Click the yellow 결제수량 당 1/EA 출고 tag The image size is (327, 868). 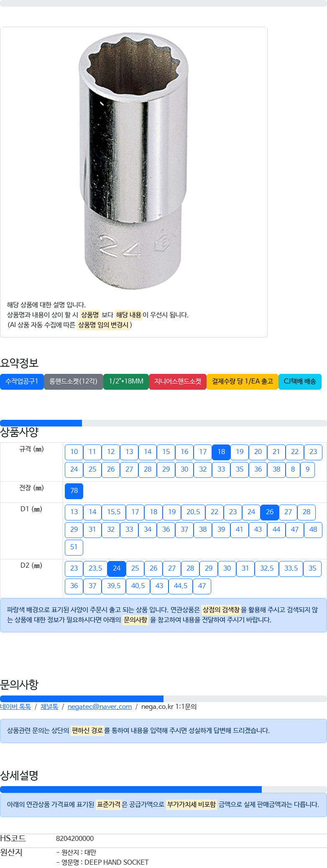point(243,381)
